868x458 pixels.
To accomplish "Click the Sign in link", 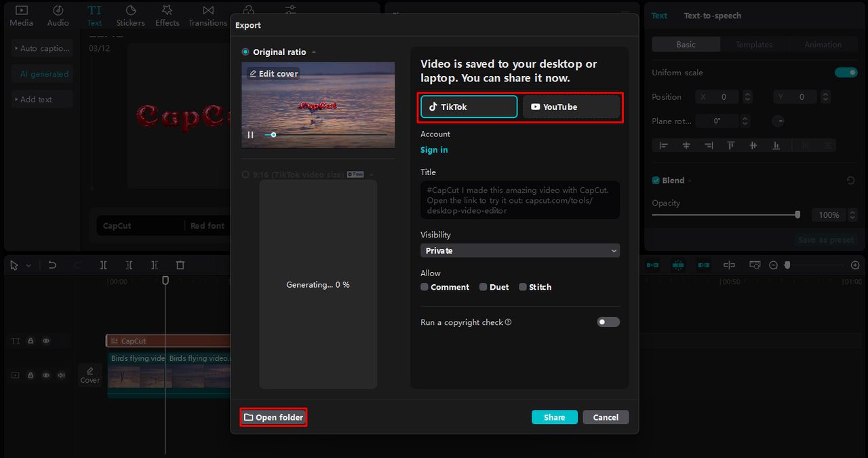I will click(x=434, y=150).
